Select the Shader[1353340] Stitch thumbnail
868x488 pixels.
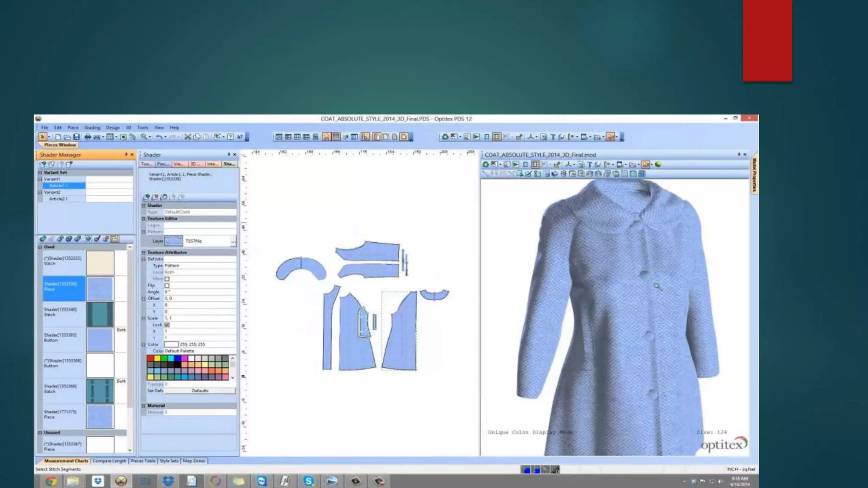(100, 314)
